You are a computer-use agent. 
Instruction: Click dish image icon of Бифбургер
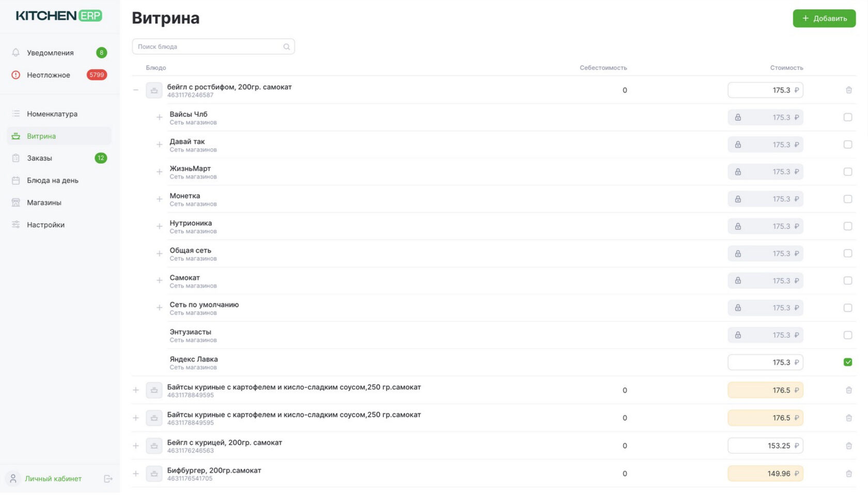pyautogui.click(x=154, y=474)
